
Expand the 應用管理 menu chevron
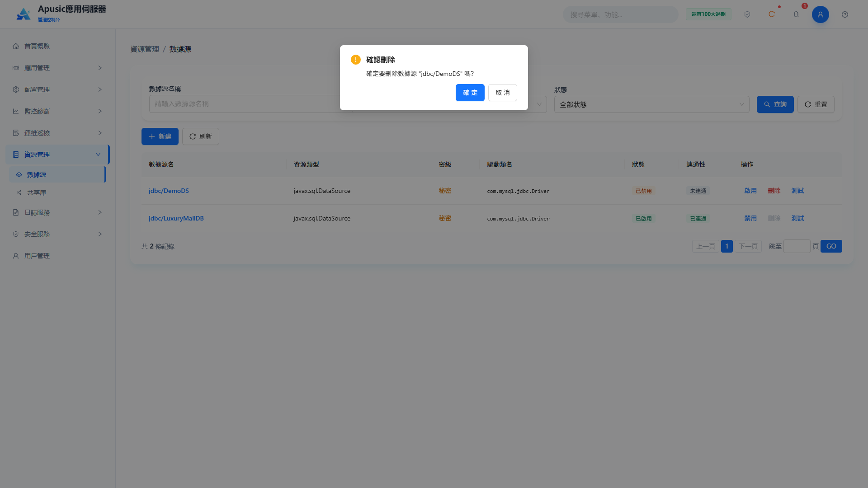tap(100, 68)
